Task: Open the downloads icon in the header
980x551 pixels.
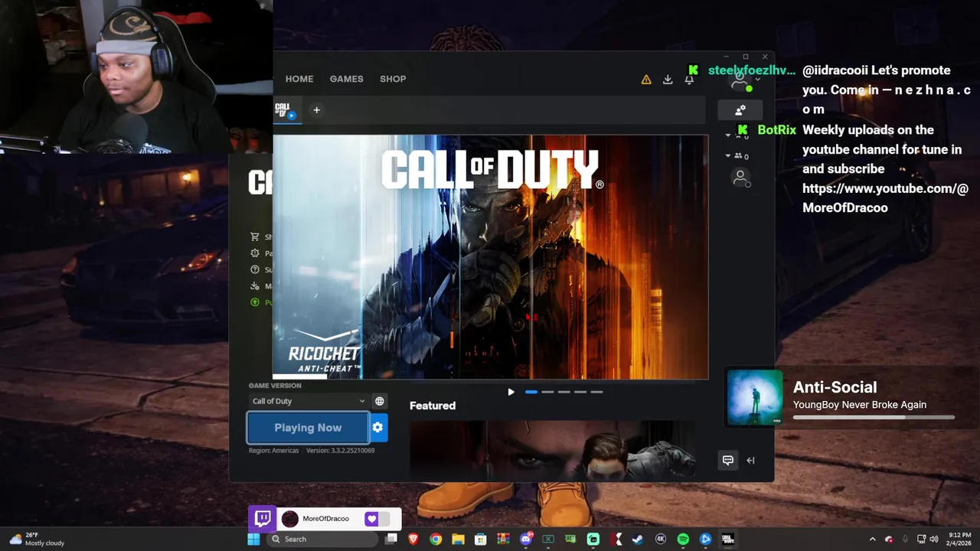Action: coord(668,80)
